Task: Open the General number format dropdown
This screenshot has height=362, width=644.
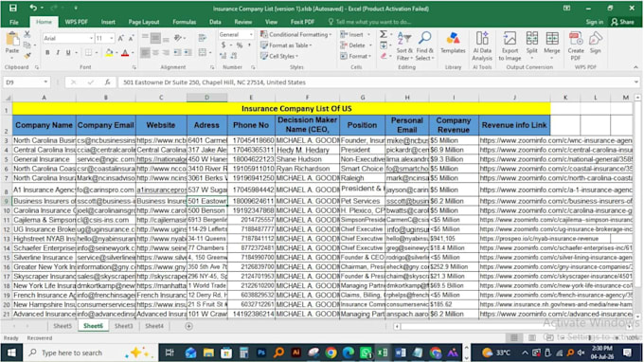Action: pos(251,34)
